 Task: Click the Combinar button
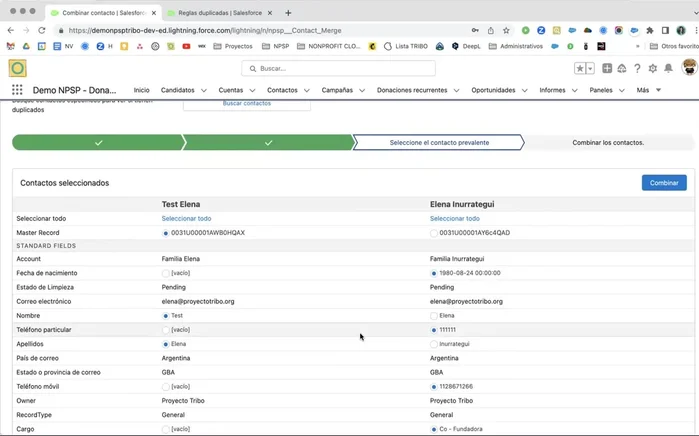(x=664, y=183)
